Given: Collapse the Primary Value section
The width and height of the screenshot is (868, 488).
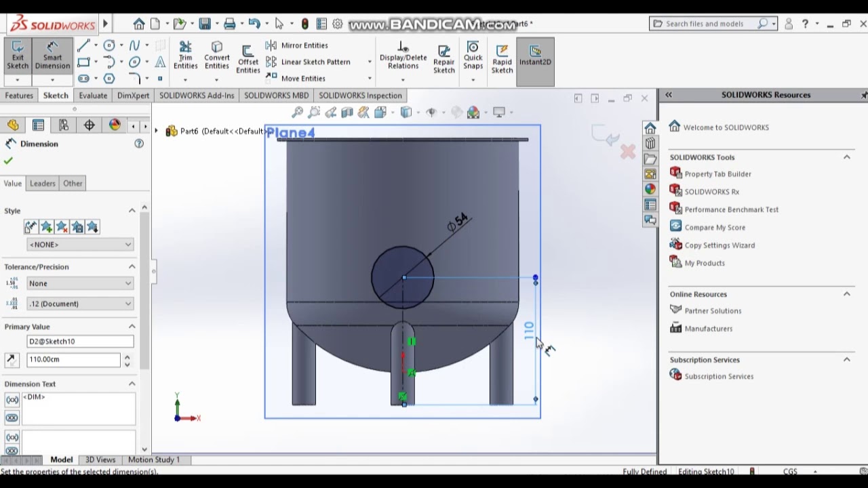Looking at the screenshot, I should 132,327.
